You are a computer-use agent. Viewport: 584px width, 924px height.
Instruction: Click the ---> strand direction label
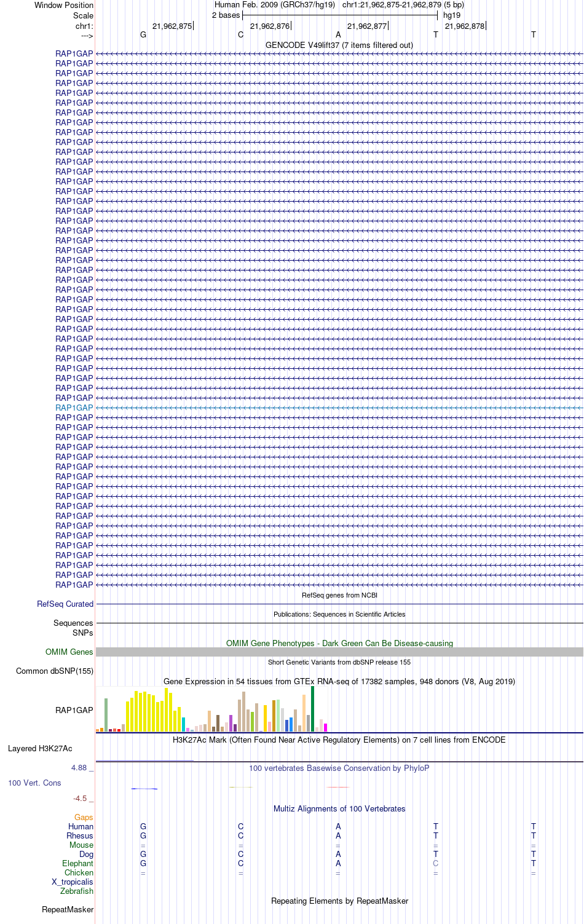tap(87, 36)
